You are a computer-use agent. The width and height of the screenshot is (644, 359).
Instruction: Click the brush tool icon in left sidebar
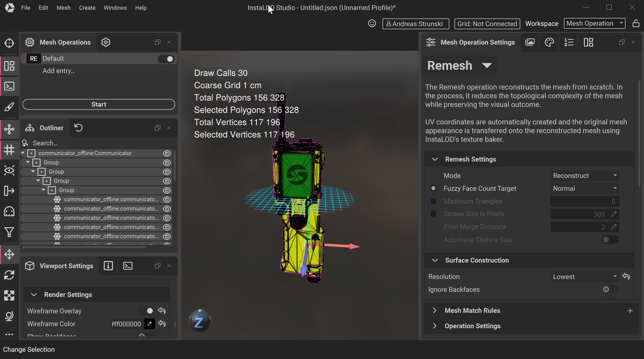(x=9, y=107)
